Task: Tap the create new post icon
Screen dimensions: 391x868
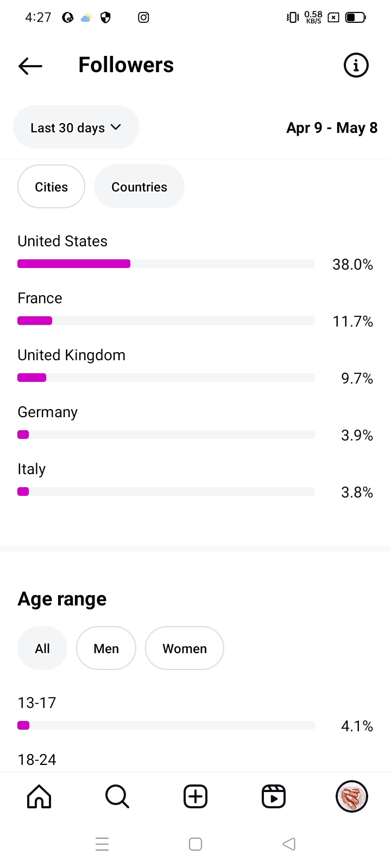Action: (195, 797)
